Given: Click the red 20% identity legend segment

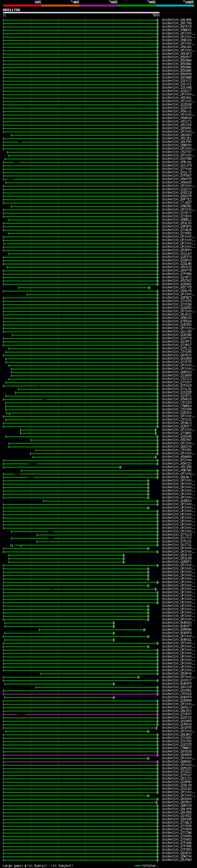Looking at the screenshot, I should point(22,6).
